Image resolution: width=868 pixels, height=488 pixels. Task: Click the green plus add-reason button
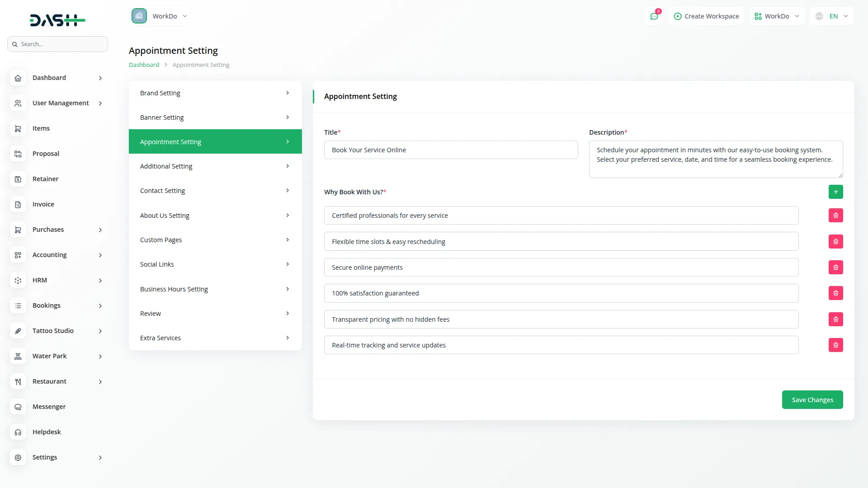coord(835,192)
